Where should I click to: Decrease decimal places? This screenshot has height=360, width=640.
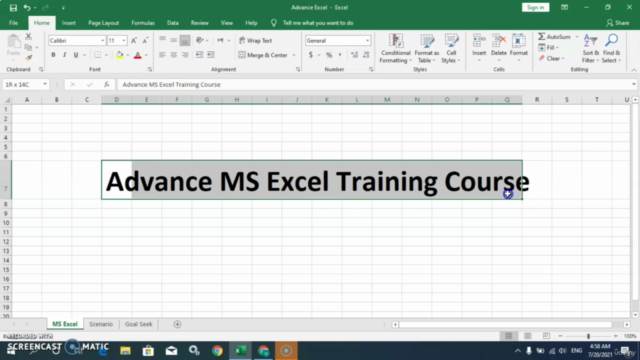(x=366, y=55)
